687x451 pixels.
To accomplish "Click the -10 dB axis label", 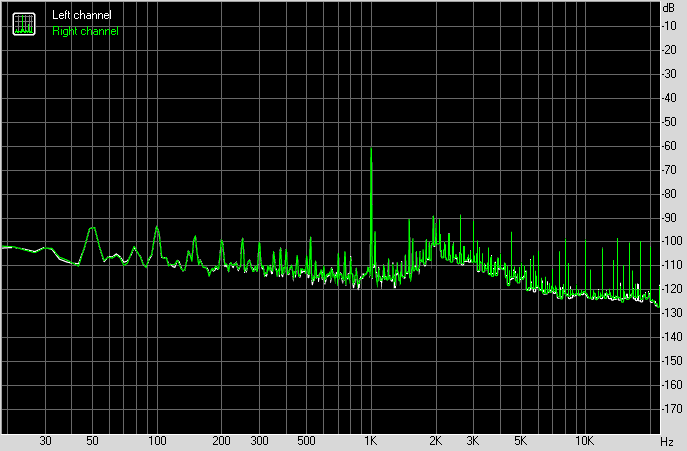I will click(669, 26).
